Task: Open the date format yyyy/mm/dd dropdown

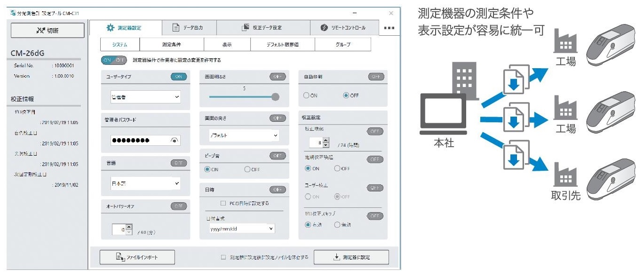Action: [242, 229]
